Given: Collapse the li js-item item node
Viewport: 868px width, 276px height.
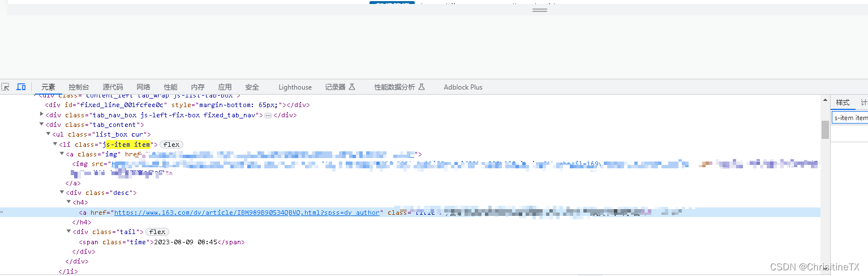Looking at the screenshot, I should click(55, 145).
